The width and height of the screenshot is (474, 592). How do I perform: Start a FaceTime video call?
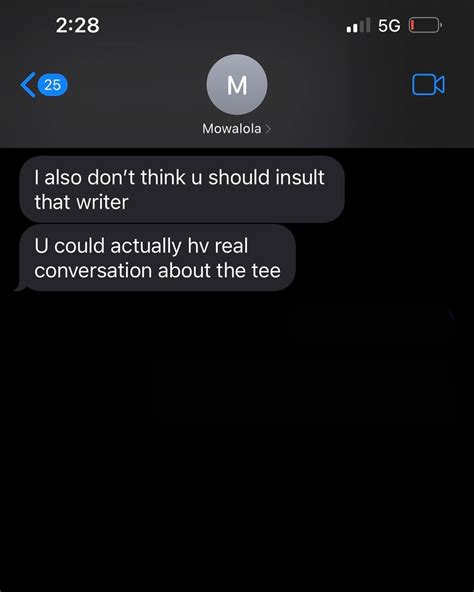coord(428,85)
